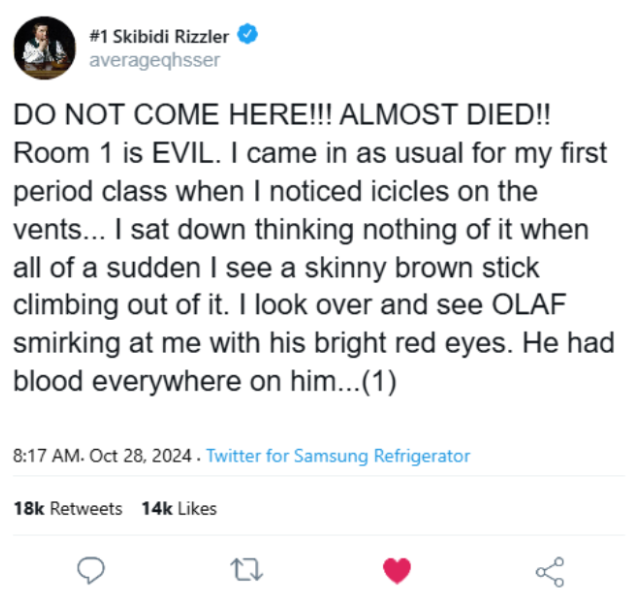Click the reply speech bubble icon
This screenshot has height=603, width=634.
[91, 570]
